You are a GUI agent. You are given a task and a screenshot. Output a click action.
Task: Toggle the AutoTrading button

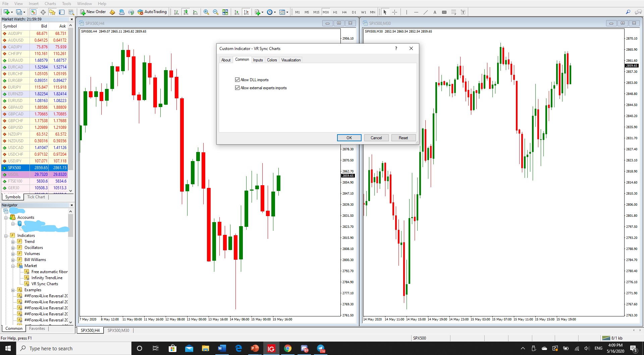click(152, 12)
